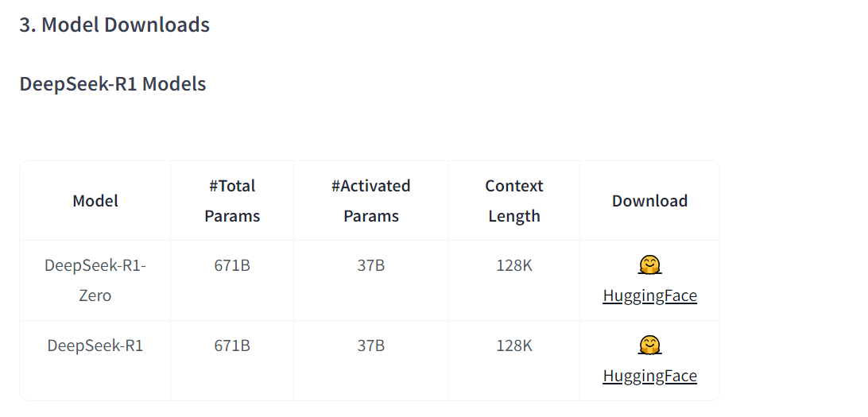868x417 pixels.
Task: Select the DeepSeek-R1-Zero model name cell
Action: click(x=95, y=280)
